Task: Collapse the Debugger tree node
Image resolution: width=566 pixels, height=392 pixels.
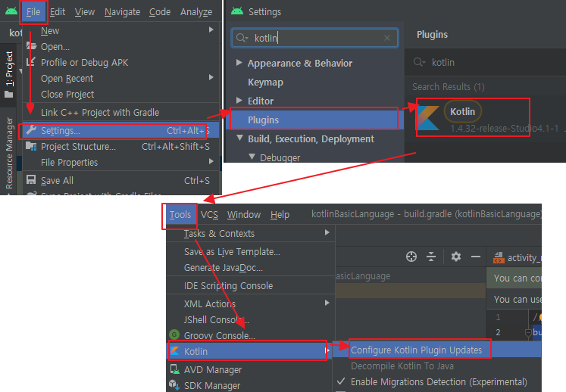Action: point(252,157)
